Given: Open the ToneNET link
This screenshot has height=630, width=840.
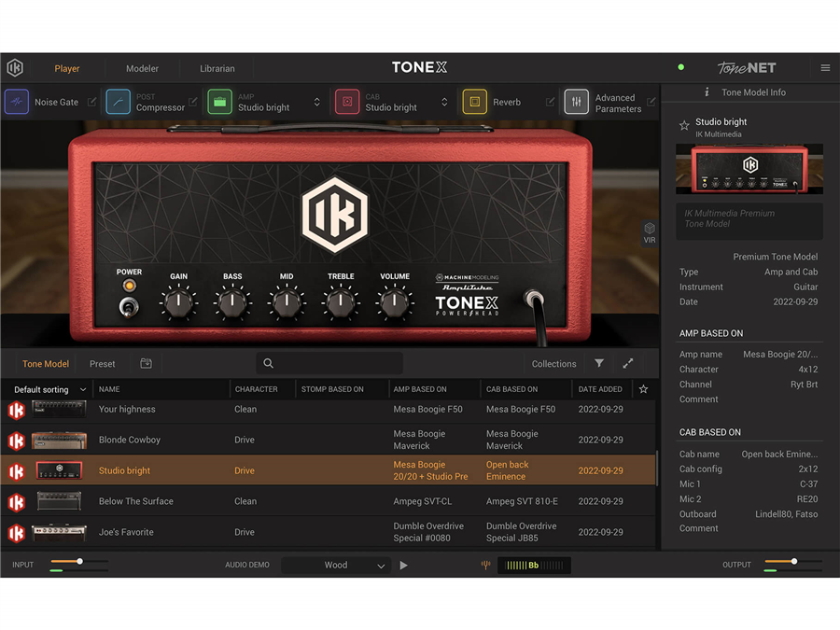Looking at the screenshot, I should pyautogui.click(x=746, y=68).
